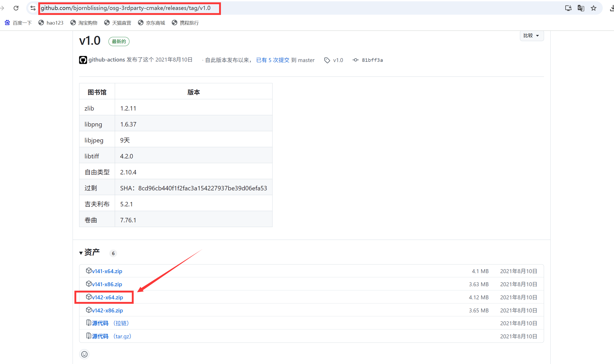Click package icon of v141-x86.zip
This screenshot has width=614, height=364.
pos(89,284)
